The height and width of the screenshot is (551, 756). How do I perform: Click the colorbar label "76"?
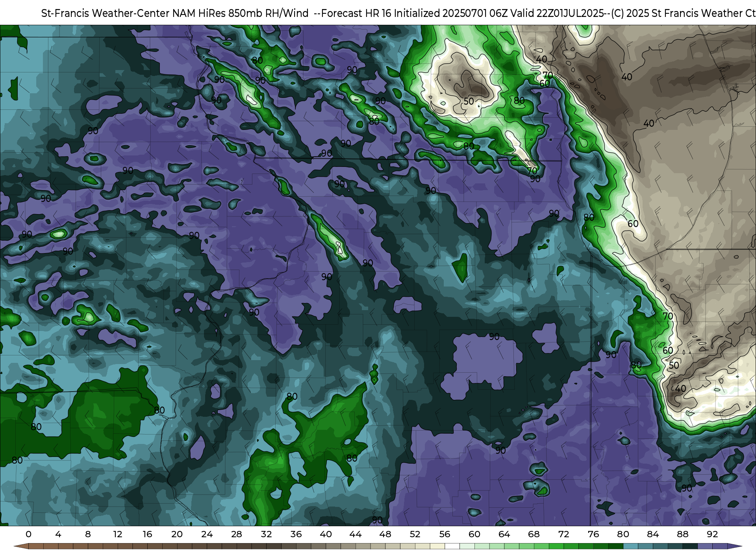pos(593,534)
